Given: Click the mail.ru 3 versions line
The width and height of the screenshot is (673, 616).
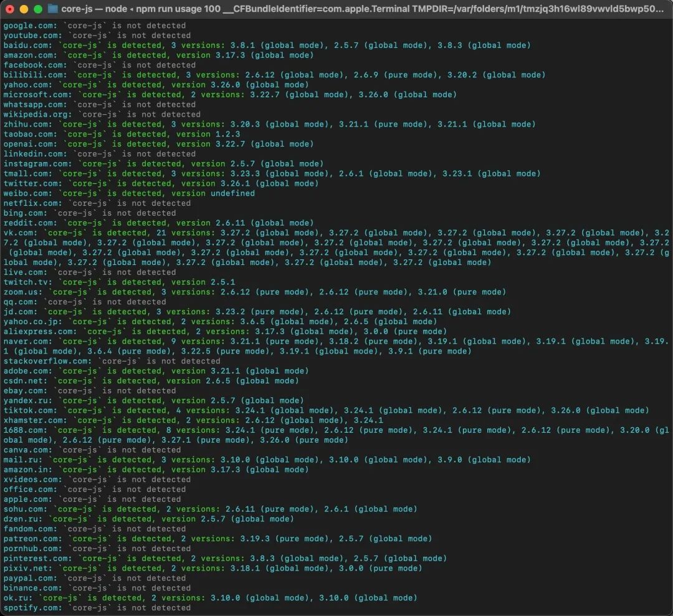Looking at the screenshot, I should tap(267, 461).
